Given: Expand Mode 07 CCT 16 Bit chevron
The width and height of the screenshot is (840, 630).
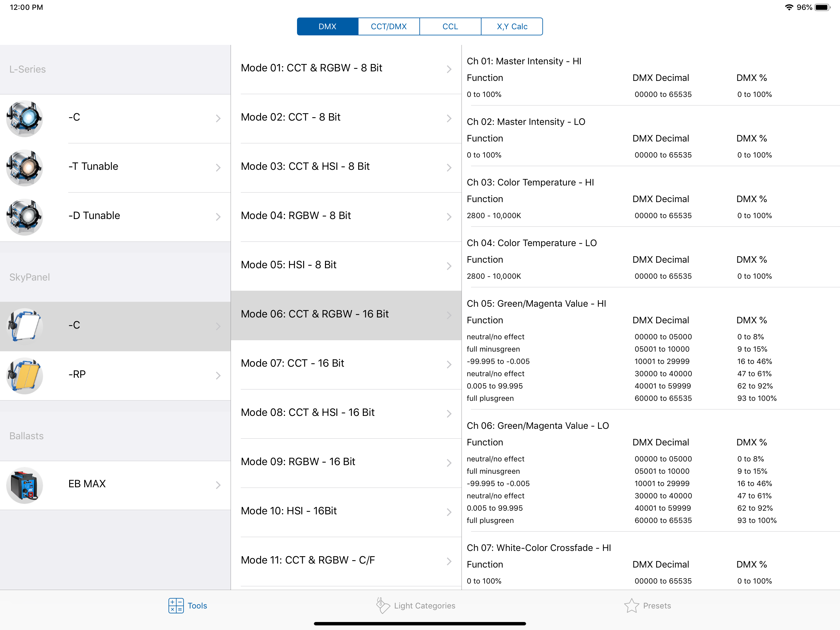Looking at the screenshot, I should pos(449,365).
